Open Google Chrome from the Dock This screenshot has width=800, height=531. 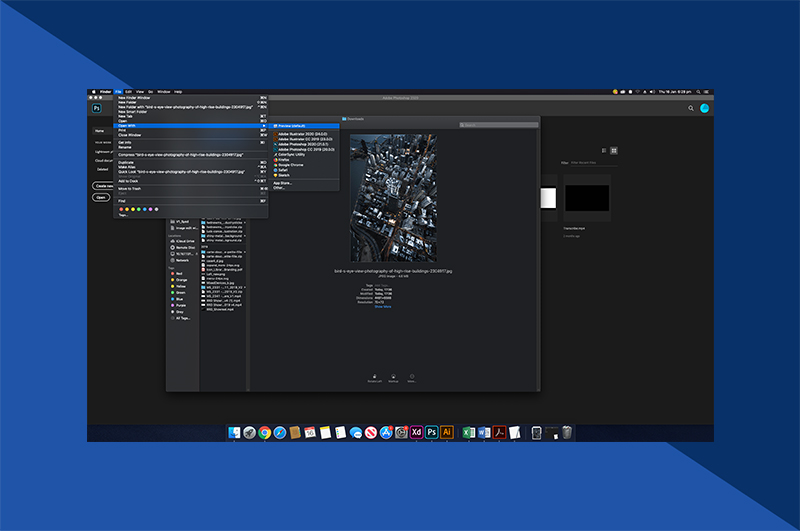pos(264,433)
